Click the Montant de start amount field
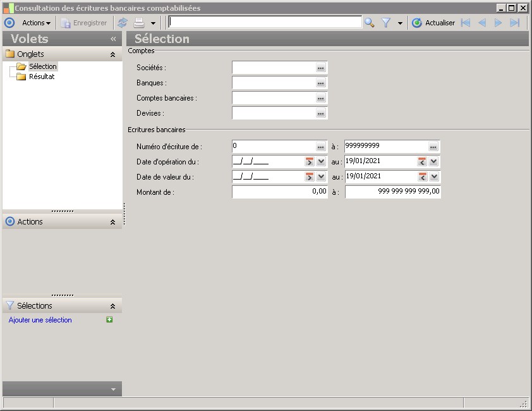This screenshot has width=532, height=411. click(x=279, y=192)
